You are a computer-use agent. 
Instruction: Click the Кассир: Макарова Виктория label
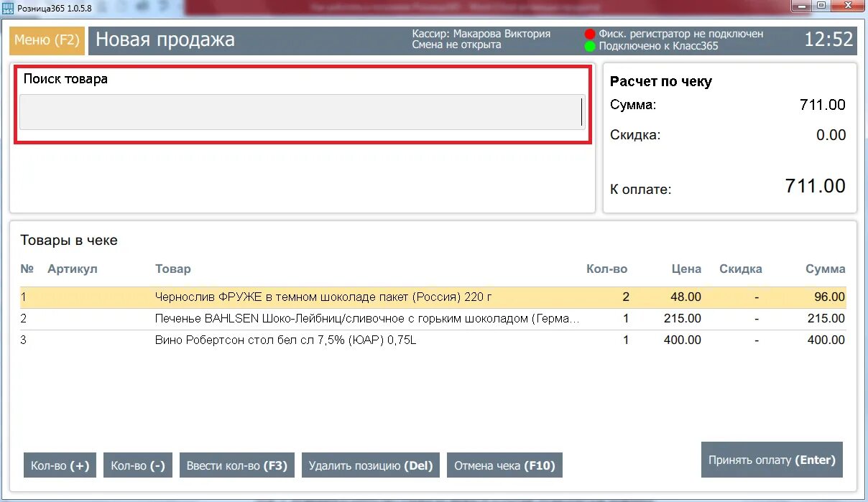[x=481, y=34]
